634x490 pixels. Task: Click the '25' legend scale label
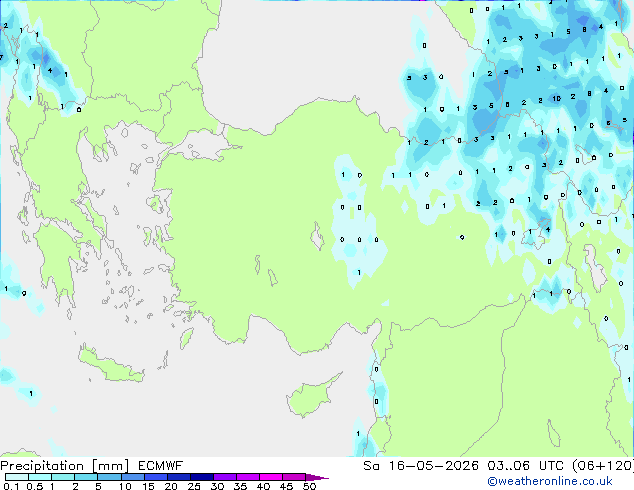point(194,486)
